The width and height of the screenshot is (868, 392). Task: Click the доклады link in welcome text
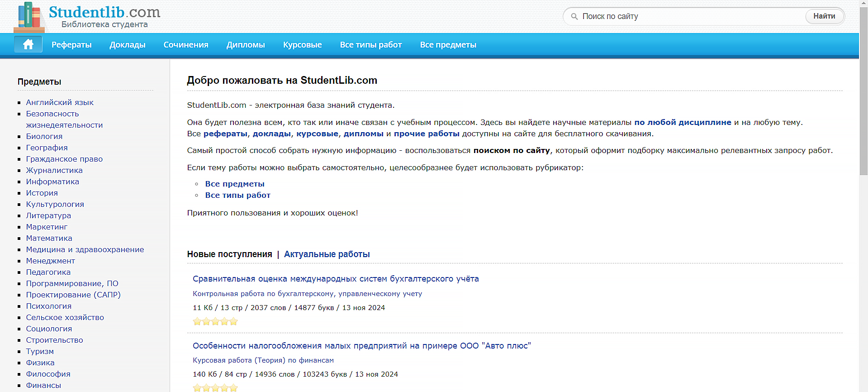271,134
